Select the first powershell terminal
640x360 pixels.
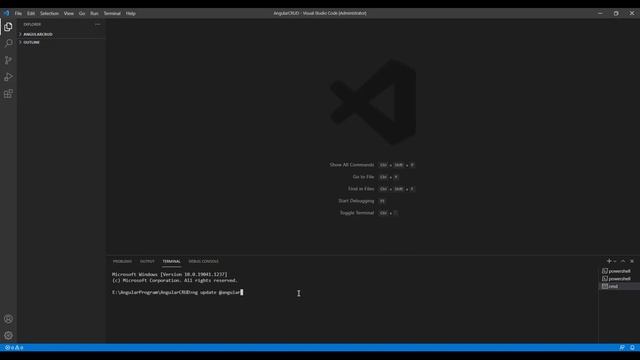[618, 271]
